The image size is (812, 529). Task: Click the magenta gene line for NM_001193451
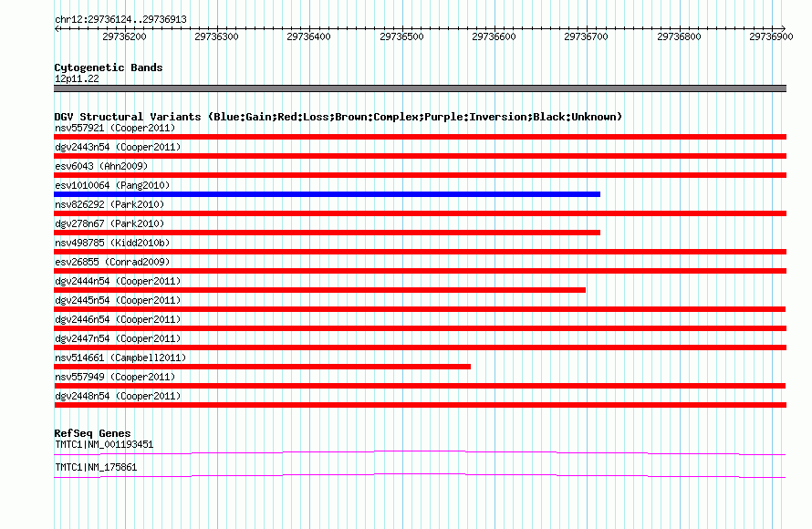tap(420, 453)
